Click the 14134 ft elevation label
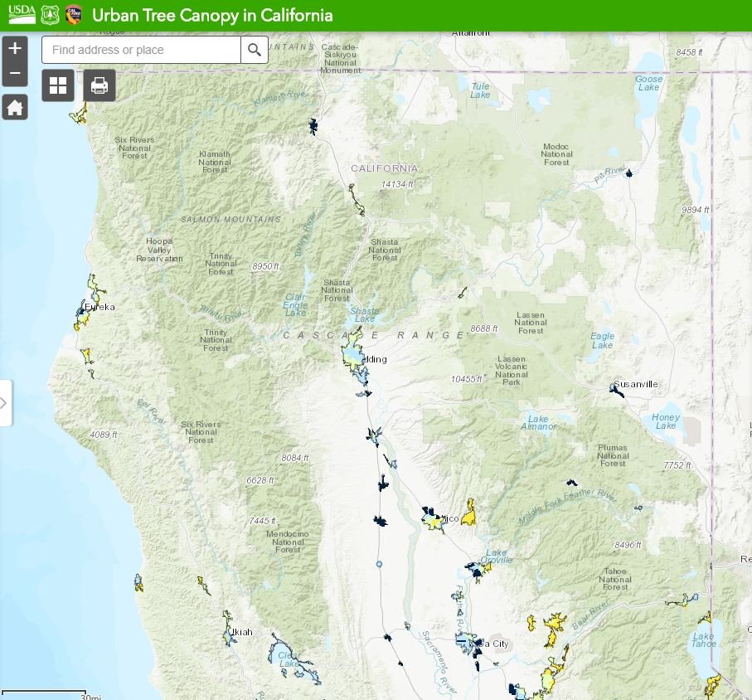The image size is (752, 700). (x=397, y=184)
